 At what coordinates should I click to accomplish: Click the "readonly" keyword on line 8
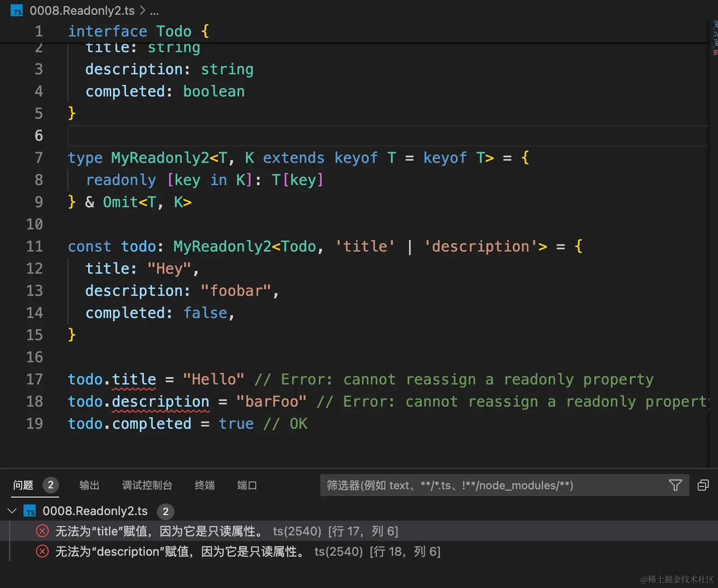click(x=121, y=180)
